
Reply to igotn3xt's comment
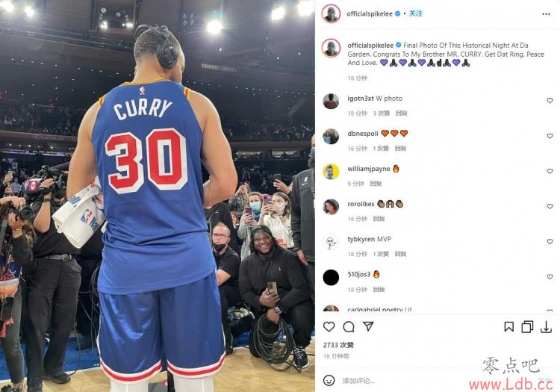point(402,113)
